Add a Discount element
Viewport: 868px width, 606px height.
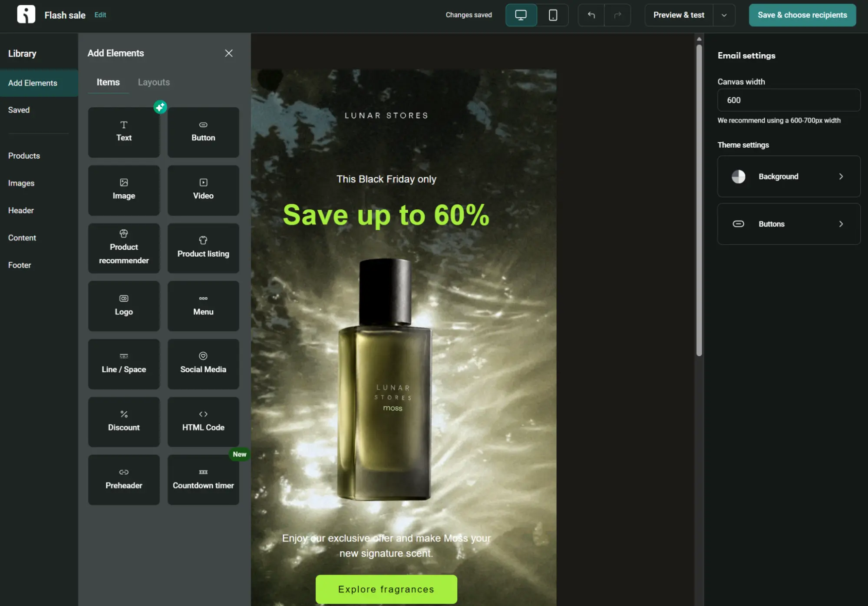124,422
